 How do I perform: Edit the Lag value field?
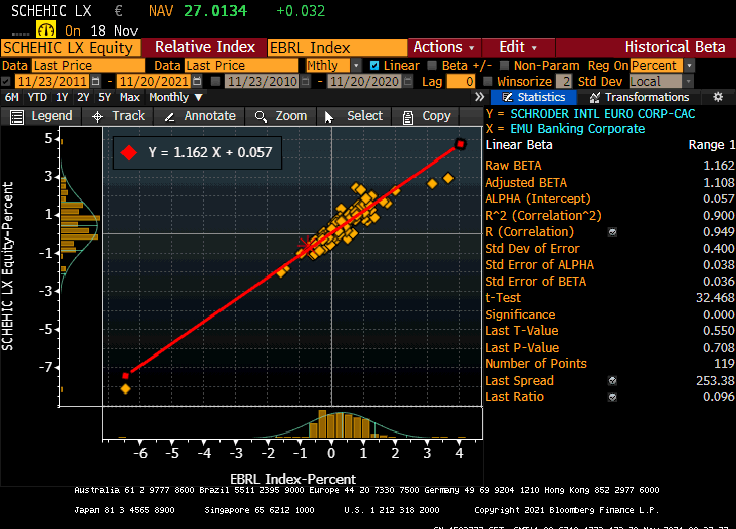tap(460, 82)
